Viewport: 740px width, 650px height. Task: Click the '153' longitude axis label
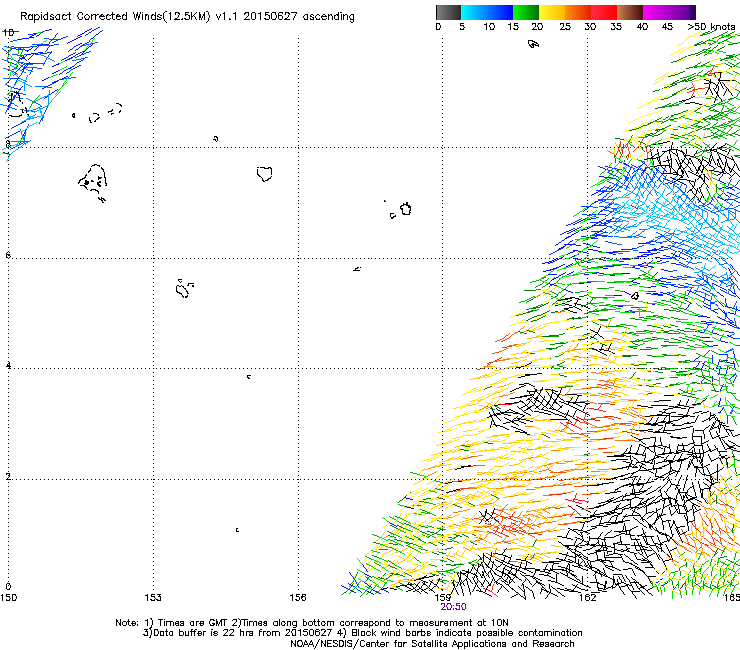(x=153, y=598)
